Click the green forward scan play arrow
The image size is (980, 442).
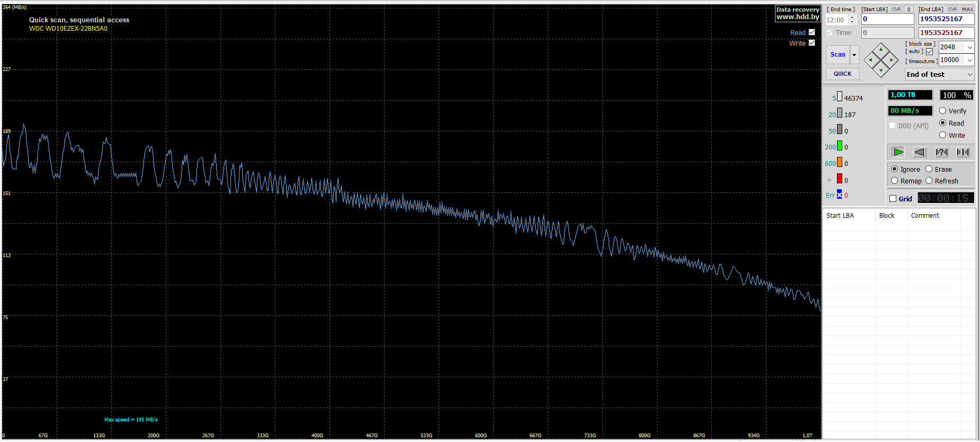[x=898, y=152]
